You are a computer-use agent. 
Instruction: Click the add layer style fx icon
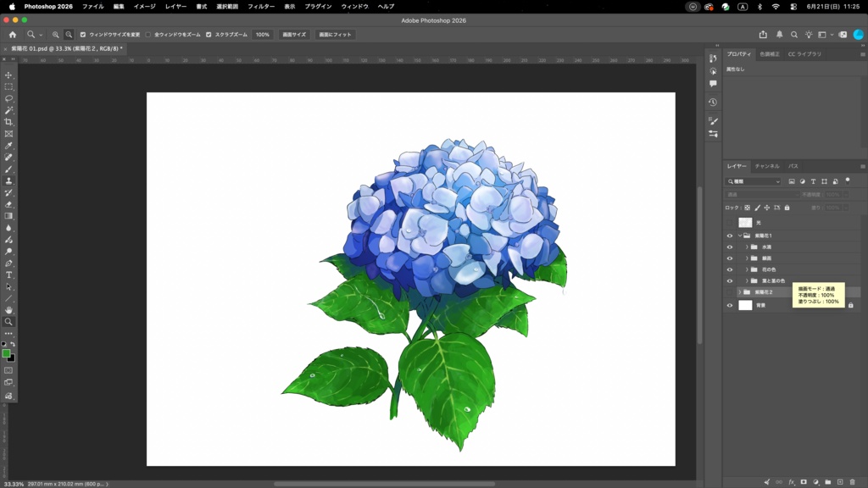pyautogui.click(x=792, y=482)
